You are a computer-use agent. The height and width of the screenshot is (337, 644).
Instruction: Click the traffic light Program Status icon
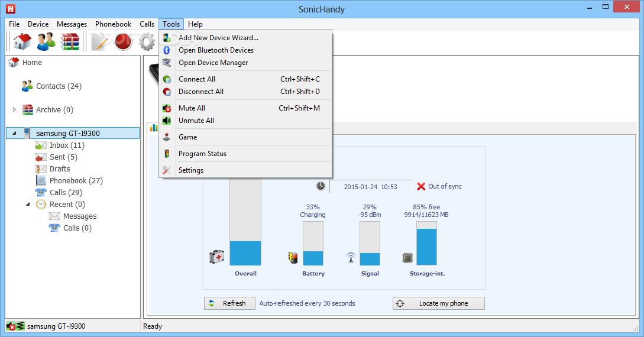tap(167, 154)
